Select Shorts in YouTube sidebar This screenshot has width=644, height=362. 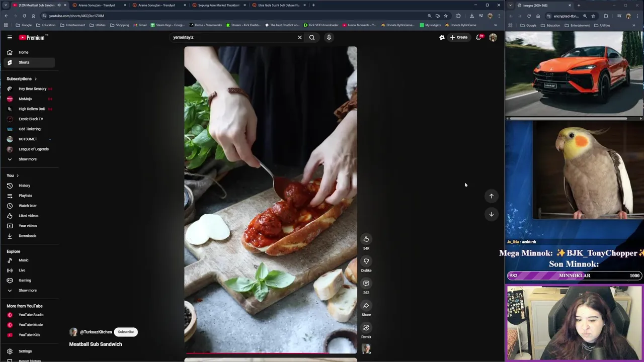[x=30, y=62]
